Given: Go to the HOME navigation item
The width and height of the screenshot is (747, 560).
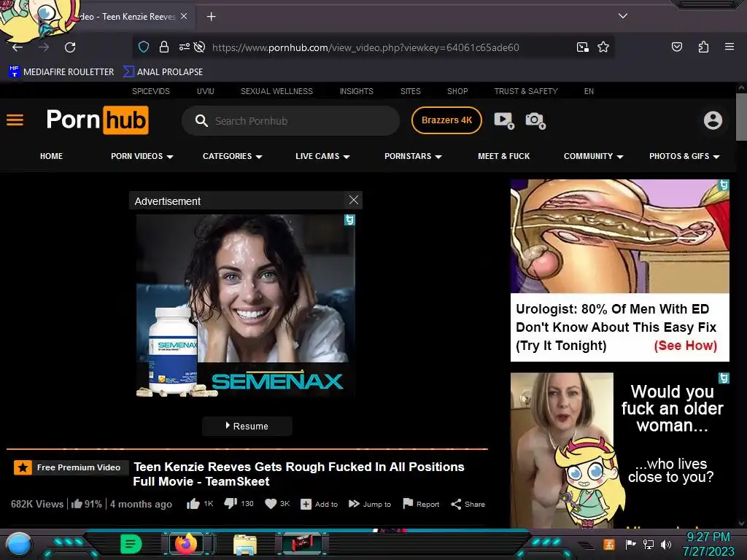Looking at the screenshot, I should click(x=52, y=156).
